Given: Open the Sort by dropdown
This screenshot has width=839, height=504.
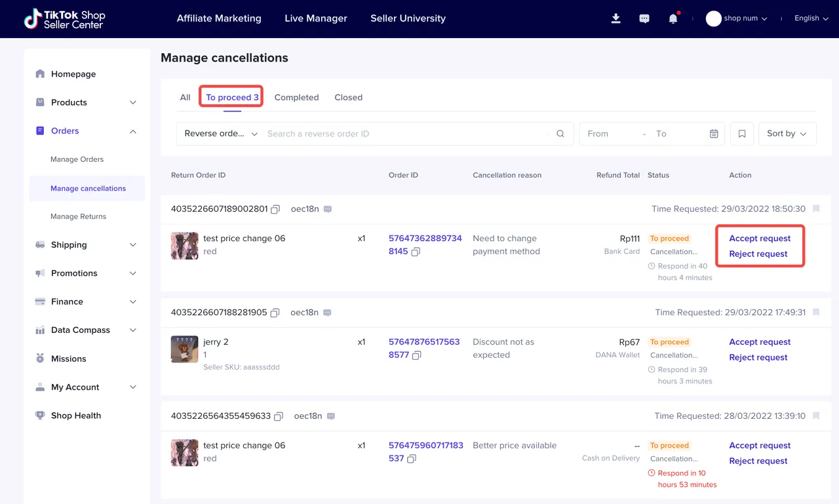Looking at the screenshot, I should (787, 134).
